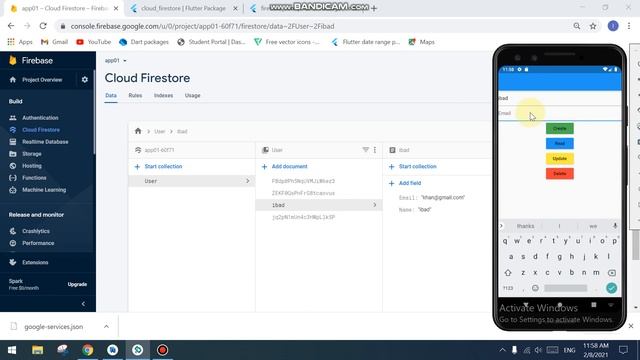Select the ibad document row

click(x=319, y=205)
